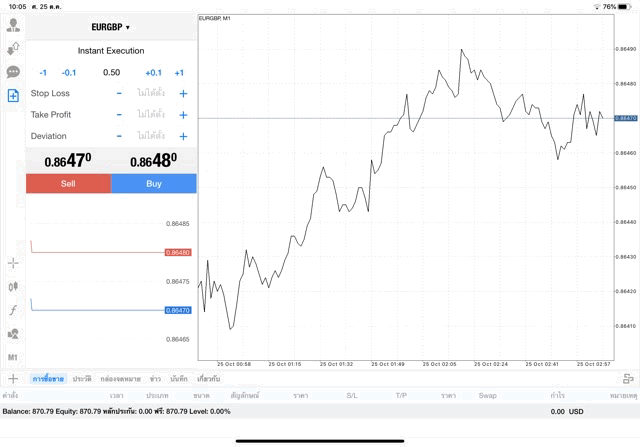Increase Stop Loss with plus button

183,94
